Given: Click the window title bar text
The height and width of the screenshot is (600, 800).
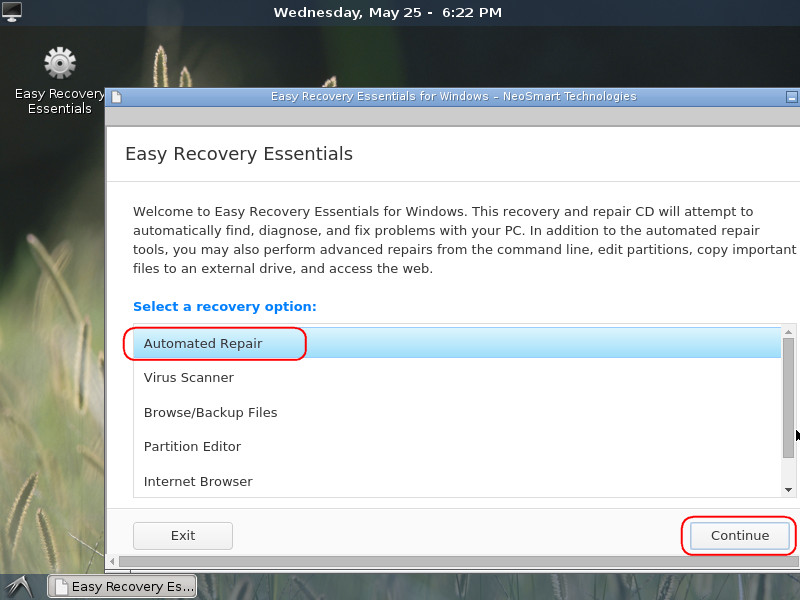Looking at the screenshot, I should [454, 96].
